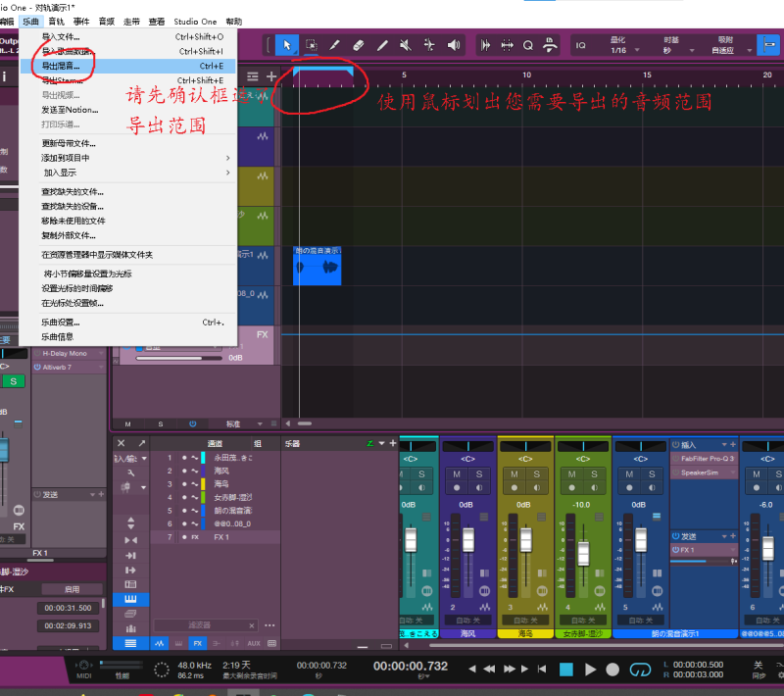Click the FX button below the channel list
Image resolution: width=784 pixels, height=696 pixels.
[x=198, y=643]
